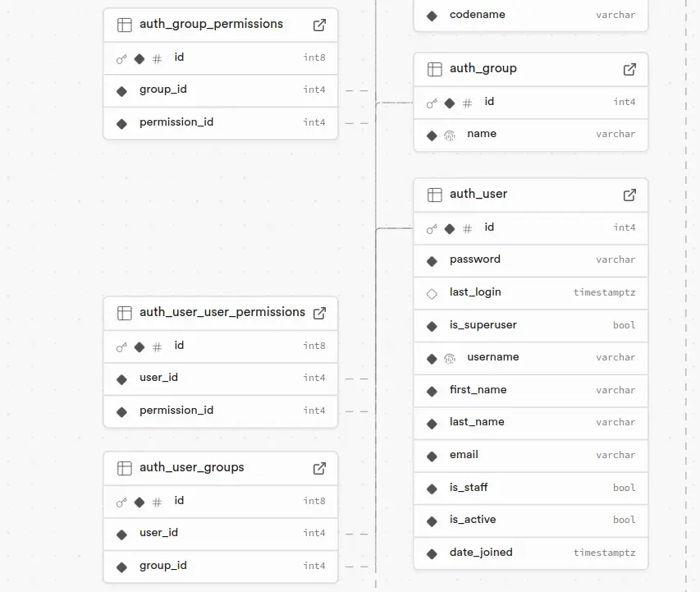Click the auth_user table grid icon

435,195
